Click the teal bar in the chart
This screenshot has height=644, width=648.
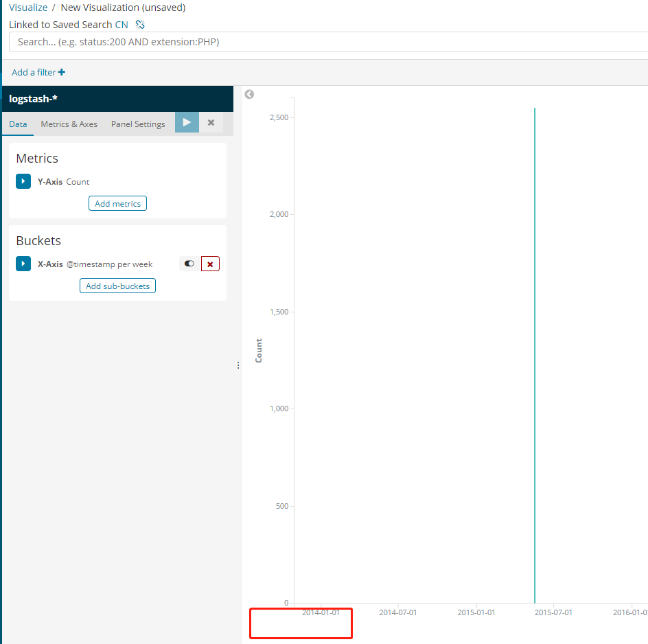(x=535, y=357)
